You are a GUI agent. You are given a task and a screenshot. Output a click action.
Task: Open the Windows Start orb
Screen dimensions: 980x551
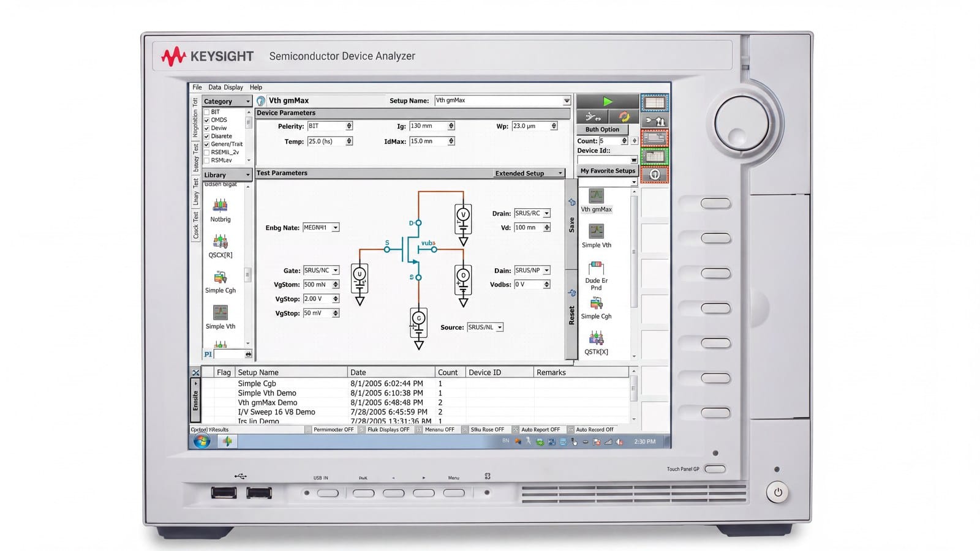202,441
